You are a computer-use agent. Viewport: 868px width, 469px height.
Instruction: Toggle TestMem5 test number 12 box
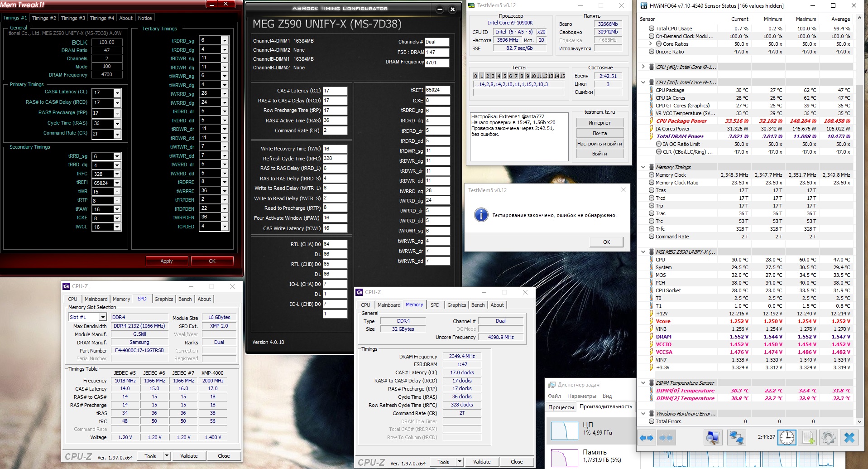545,76
